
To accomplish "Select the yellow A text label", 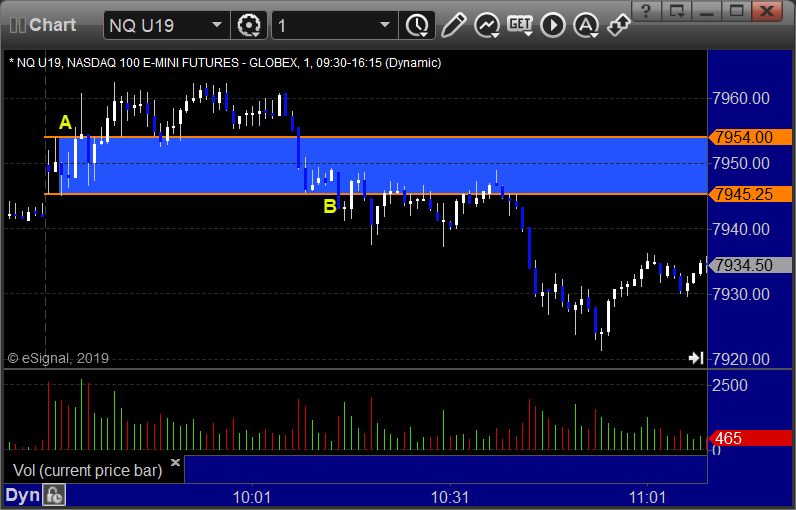I will coord(65,122).
